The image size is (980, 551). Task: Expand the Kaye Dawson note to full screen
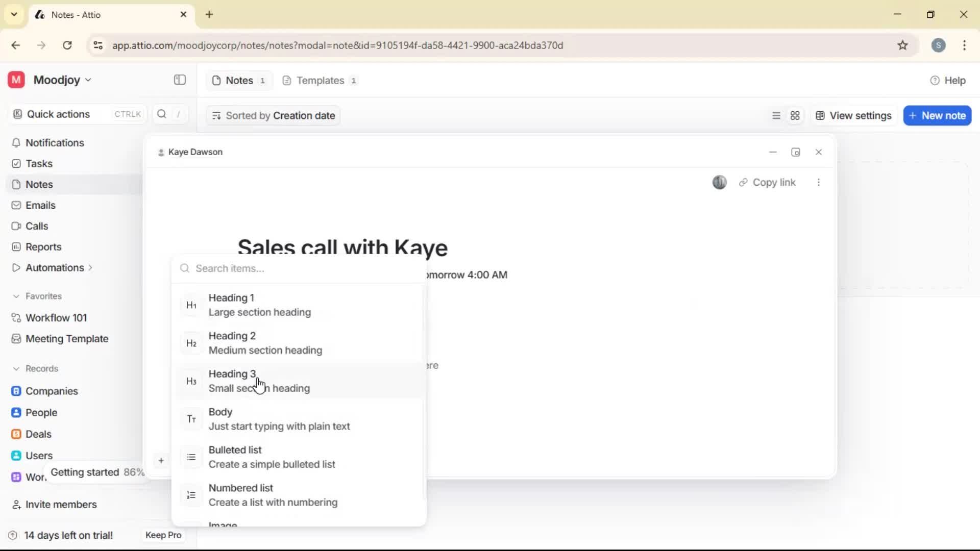click(796, 152)
